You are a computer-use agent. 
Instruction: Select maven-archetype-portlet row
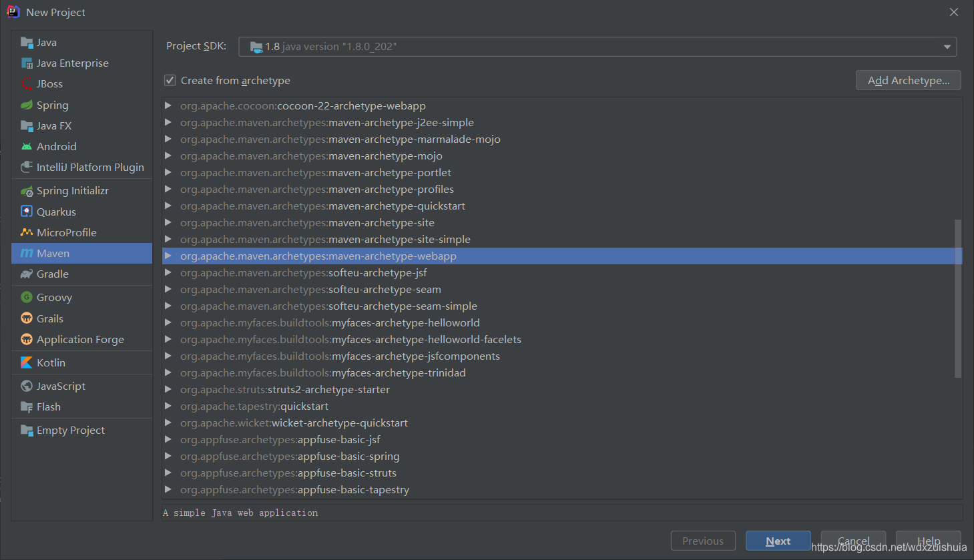[x=562, y=172]
